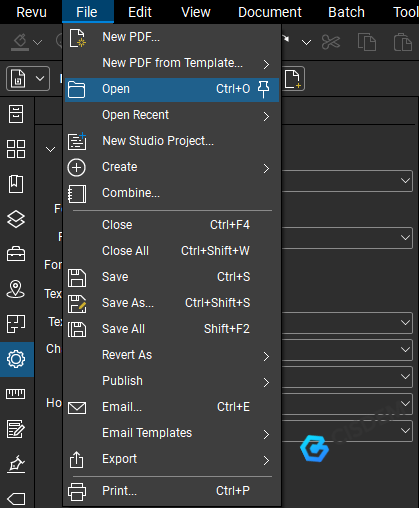
Task: Expand New PDF from Template submenu
Action: click(x=172, y=63)
